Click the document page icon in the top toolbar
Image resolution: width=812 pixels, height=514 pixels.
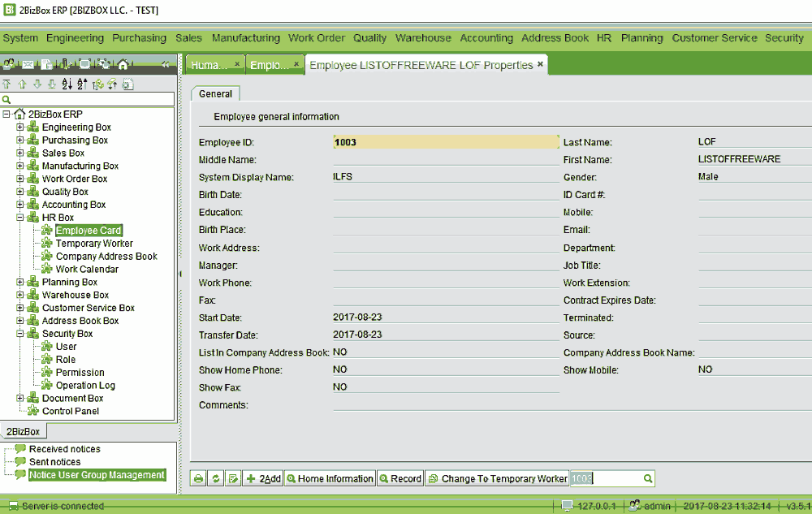tap(46, 64)
